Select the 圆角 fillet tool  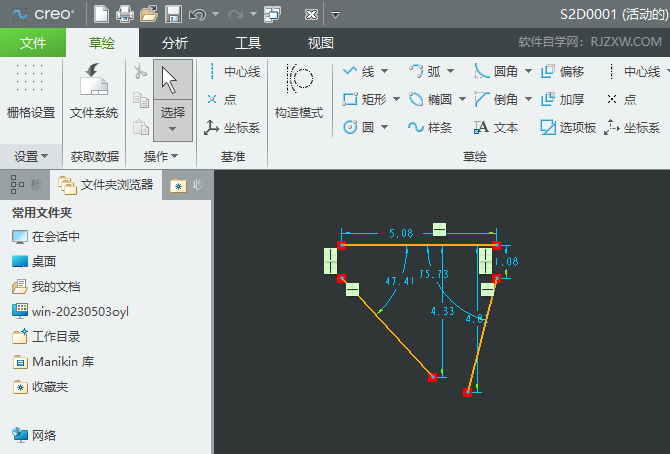pos(497,71)
